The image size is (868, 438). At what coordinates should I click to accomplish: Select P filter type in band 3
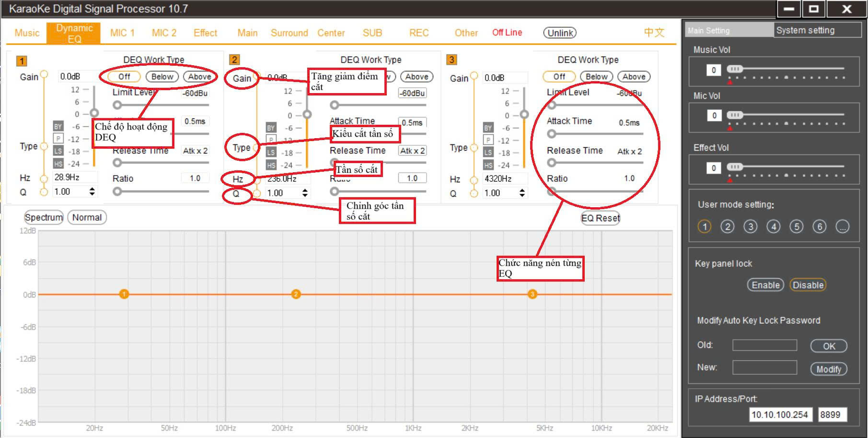(488, 140)
